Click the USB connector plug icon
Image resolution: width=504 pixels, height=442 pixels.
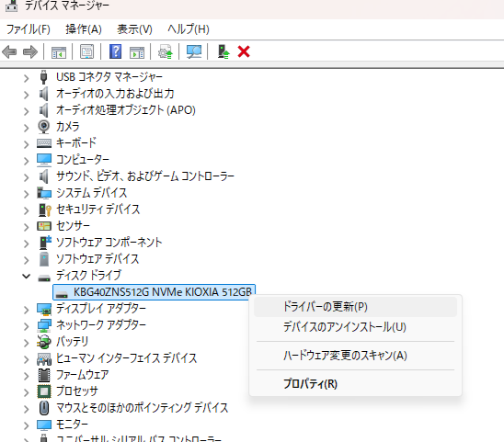[x=43, y=77]
